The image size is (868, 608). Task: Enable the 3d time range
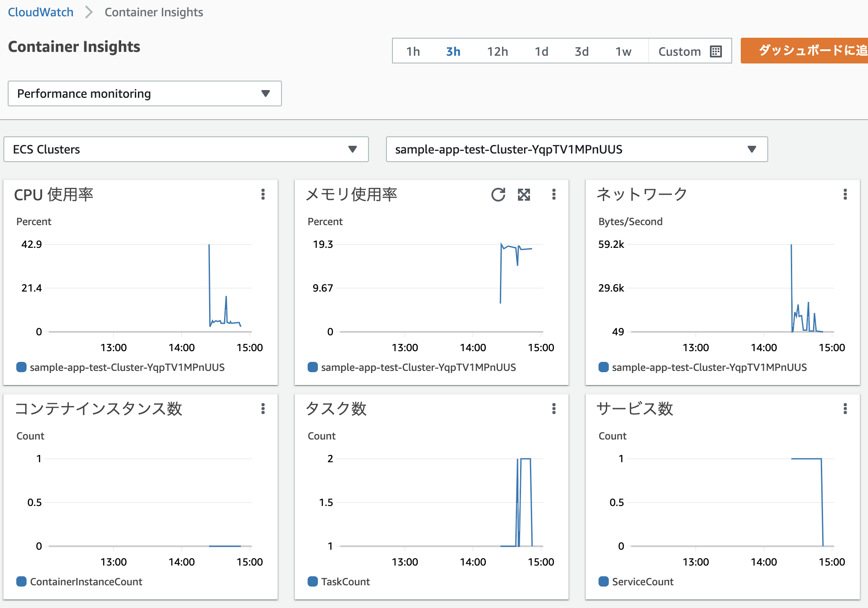point(581,51)
